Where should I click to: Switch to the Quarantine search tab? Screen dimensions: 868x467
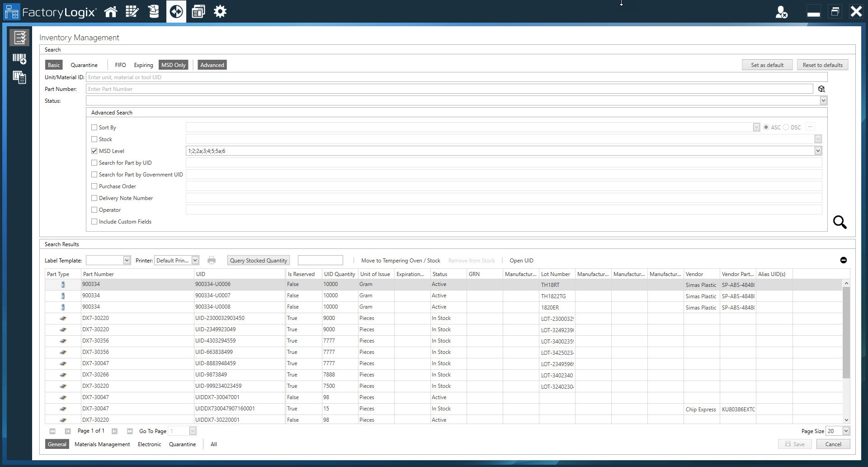pyautogui.click(x=84, y=65)
